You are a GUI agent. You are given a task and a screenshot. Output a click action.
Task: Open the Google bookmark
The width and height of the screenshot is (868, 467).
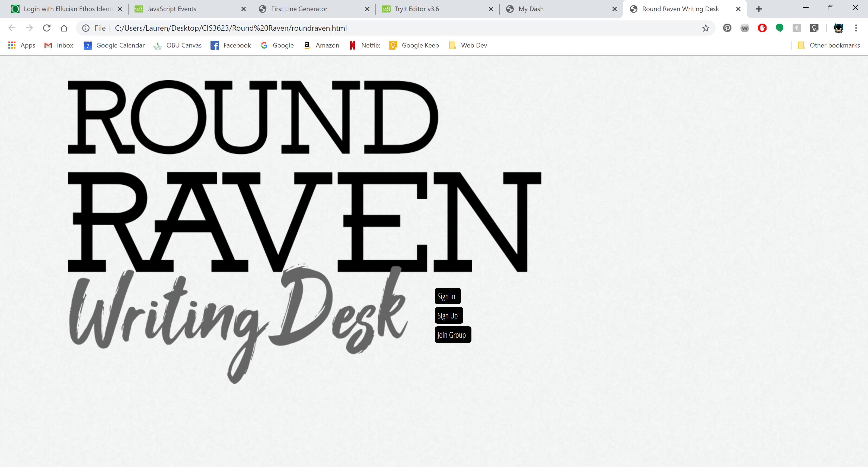click(x=277, y=45)
